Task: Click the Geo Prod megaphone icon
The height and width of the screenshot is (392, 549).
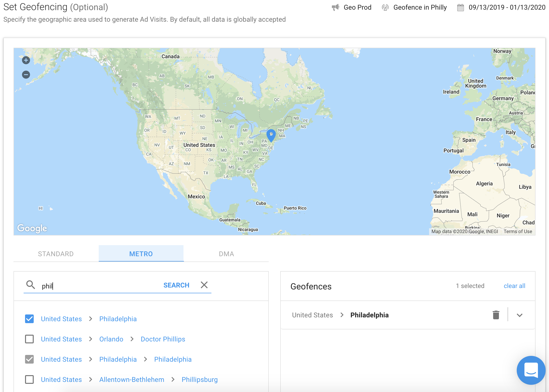Action: 335,7
